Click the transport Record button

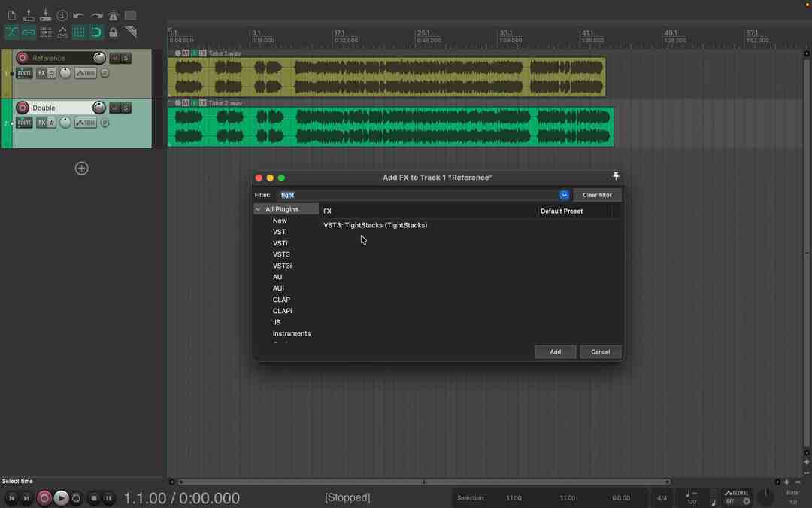pyautogui.click(x=44, y=498)
